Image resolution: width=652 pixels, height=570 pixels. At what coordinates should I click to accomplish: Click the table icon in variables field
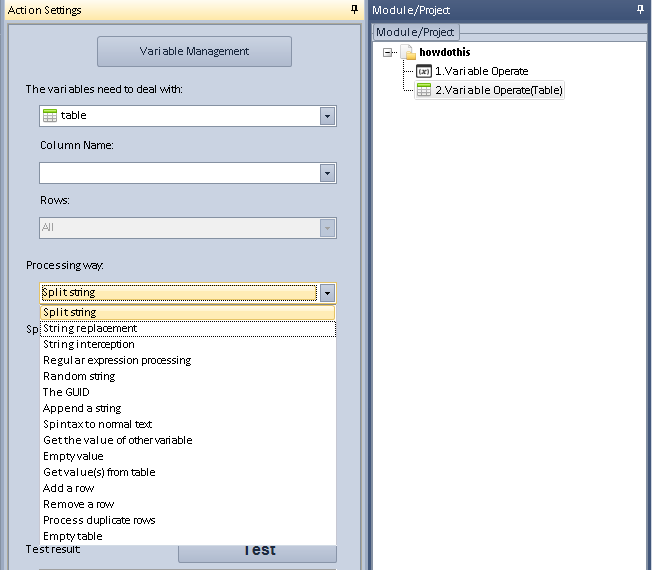[50, 116]
